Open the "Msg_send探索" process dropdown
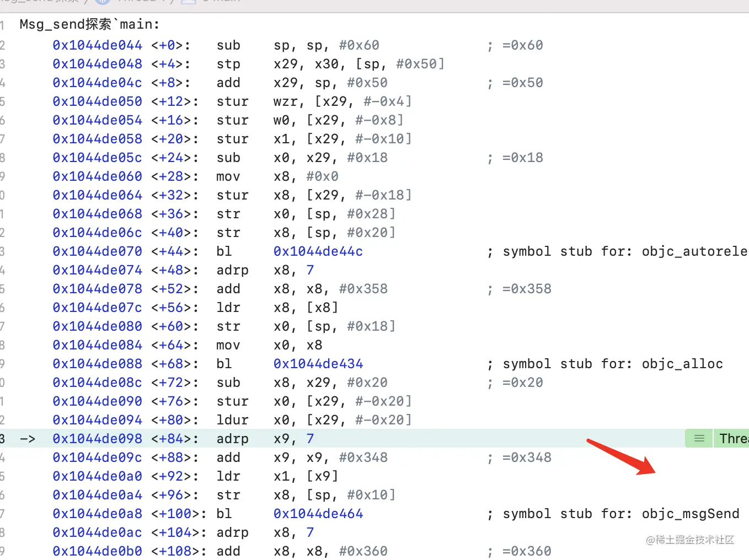The height and width of the screenshot is (560, 749). tap(39, 2)
